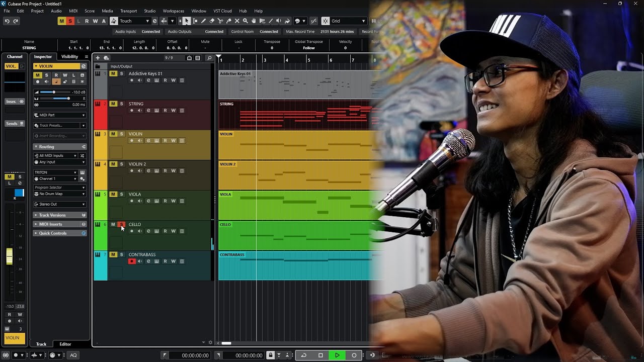Select the Zoom magnifier tool
Viewport: 644px width, 362px height.
pyautogui.click(x=246, y=21)
